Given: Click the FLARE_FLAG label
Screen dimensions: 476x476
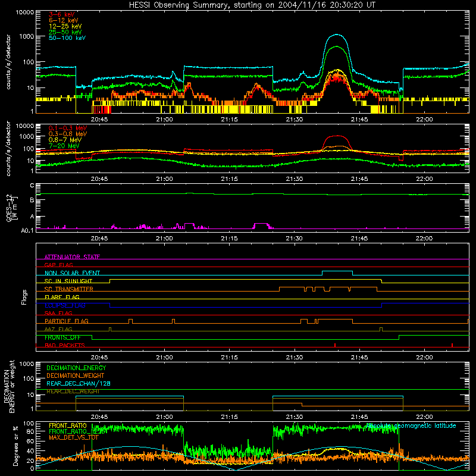Looking at the screenshot, I should [x=62, y=297].
